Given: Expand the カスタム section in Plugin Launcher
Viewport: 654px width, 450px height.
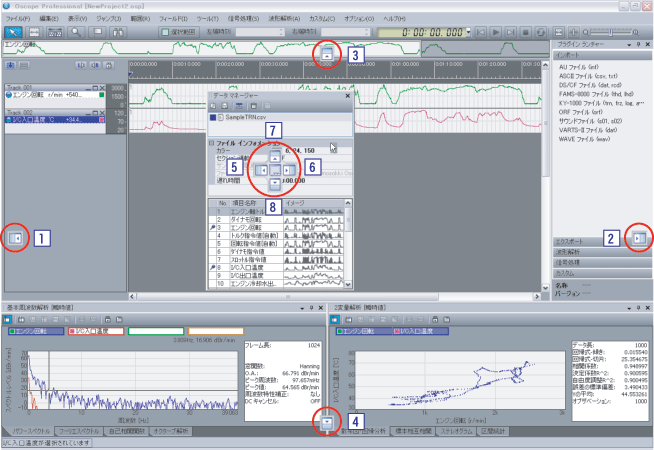Looking at the screenshot, I should pyautogui.click(x=602, y=273).
